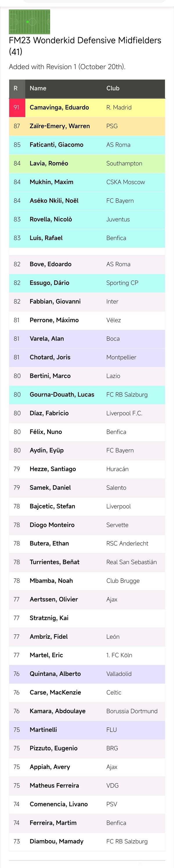The image size is (174, 868).
Task: Open Stratznig, Kai player entry
Action: click(x=49, y=618)
